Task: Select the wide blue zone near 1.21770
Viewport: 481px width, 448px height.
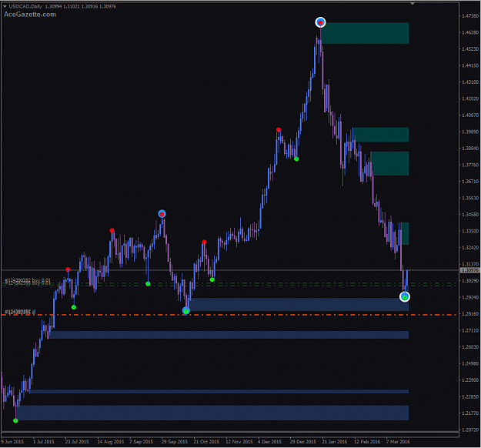Action: (212, 413)
